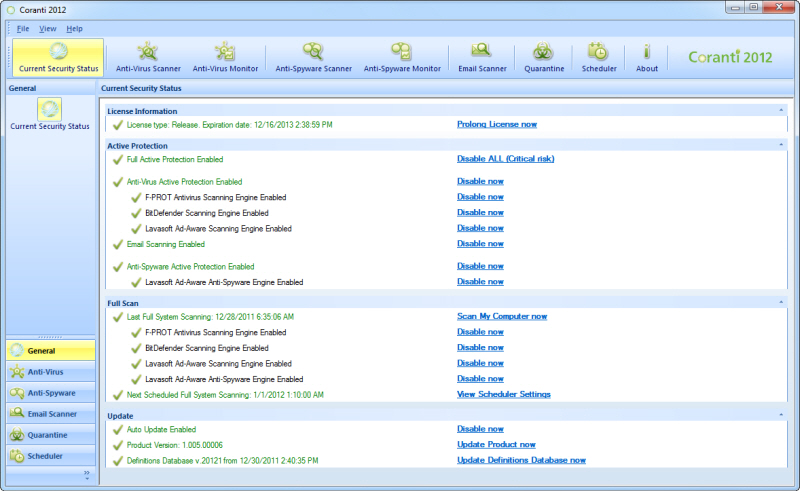Collapse the Full Scan section
800x491 pixels.
(x=781, y=302)
